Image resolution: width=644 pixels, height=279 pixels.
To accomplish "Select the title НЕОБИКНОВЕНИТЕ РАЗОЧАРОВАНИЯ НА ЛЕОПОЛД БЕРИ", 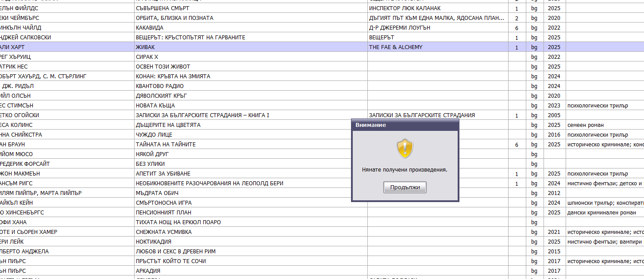I will (x=209, y=183).
